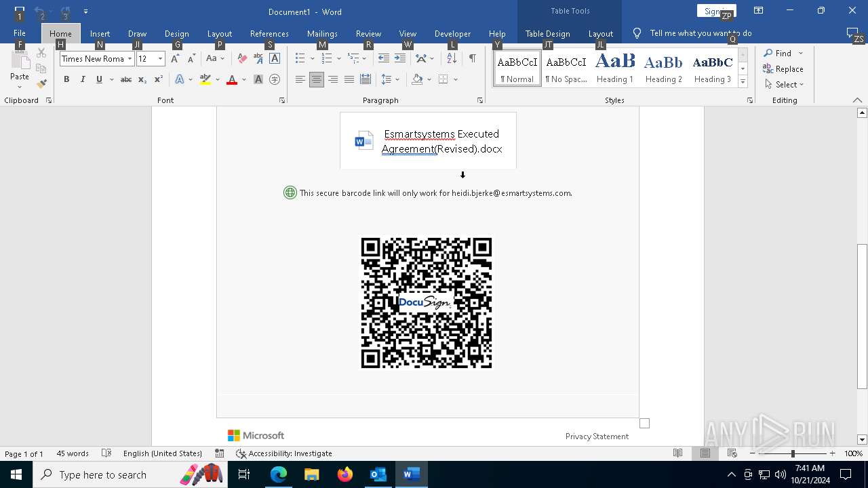Click Distributed alignment icon

pos(366,79)
